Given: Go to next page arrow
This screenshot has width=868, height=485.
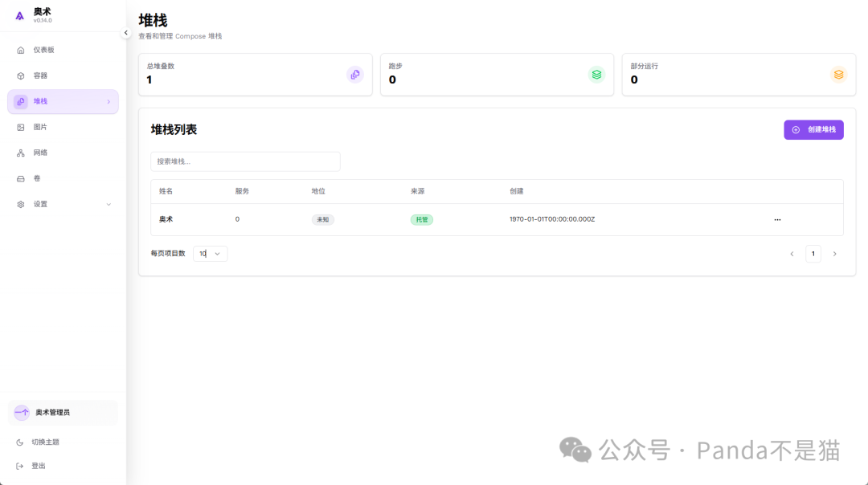Looking at the screenshot, I should pyautogui.click(x=835, y=254).
